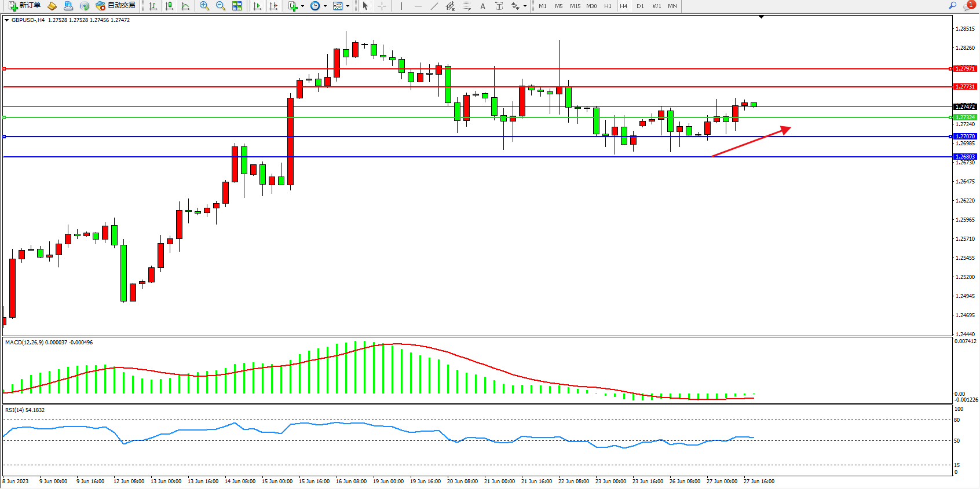Enable chart shift toggle

(x=273, y=6)
